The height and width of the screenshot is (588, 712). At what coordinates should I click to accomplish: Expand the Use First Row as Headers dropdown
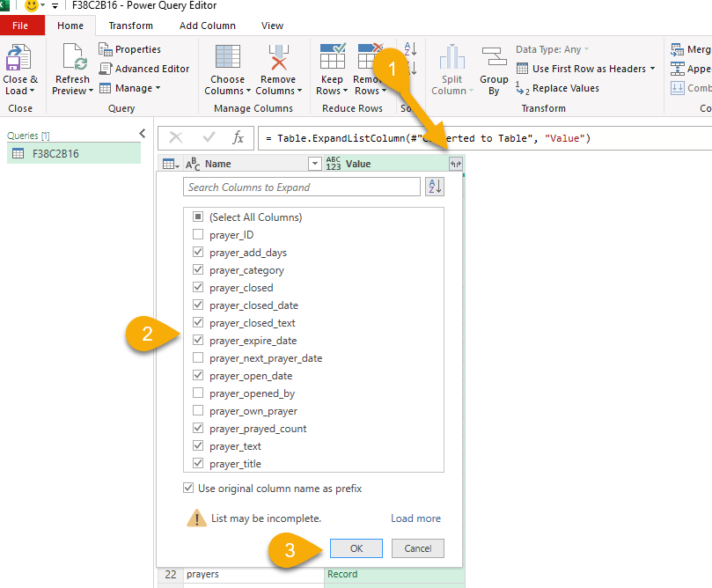[652, 69]
